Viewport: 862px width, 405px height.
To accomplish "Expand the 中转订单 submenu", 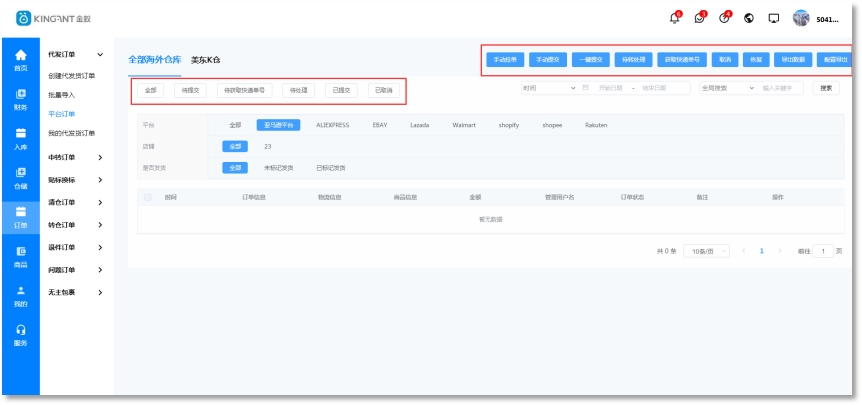I will pos(76,157).
